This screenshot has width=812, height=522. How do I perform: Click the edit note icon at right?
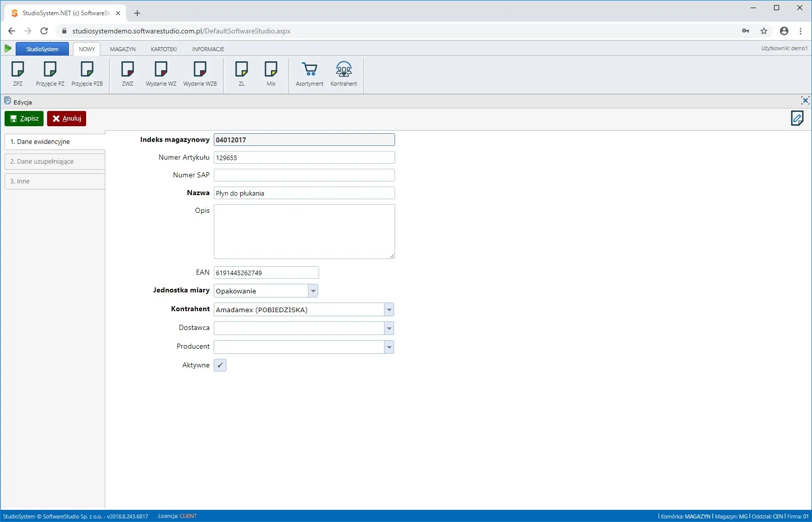tap(797, 119)
